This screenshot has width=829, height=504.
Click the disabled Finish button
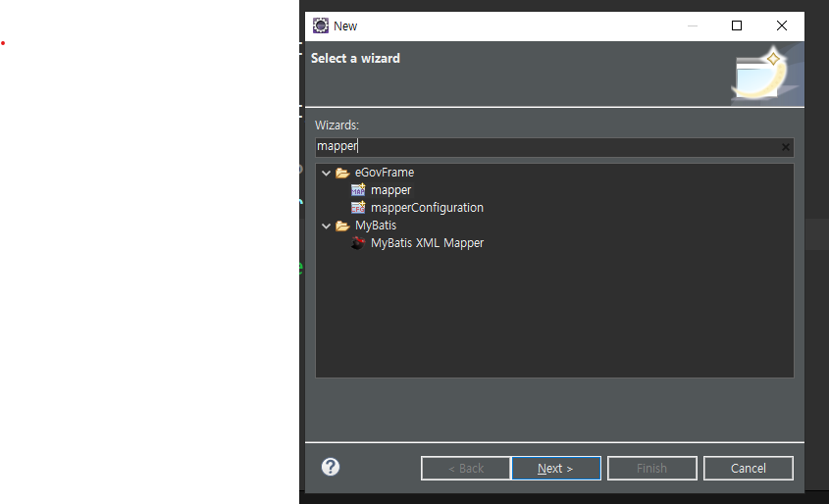pos(651,468)
